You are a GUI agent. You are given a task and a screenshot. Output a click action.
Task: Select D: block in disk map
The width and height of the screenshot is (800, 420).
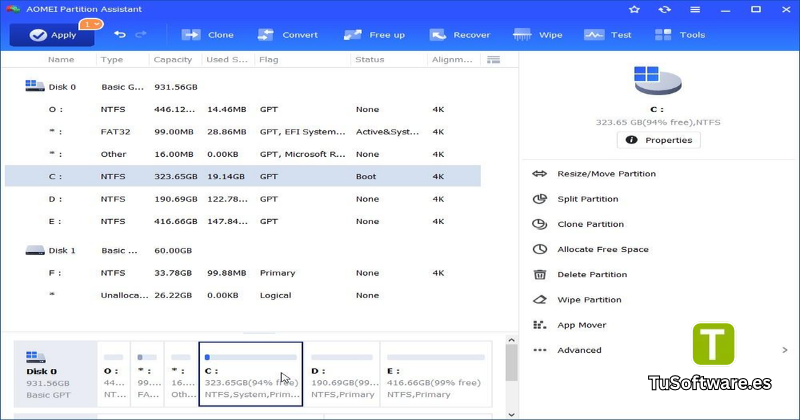(x=342, y=375)
